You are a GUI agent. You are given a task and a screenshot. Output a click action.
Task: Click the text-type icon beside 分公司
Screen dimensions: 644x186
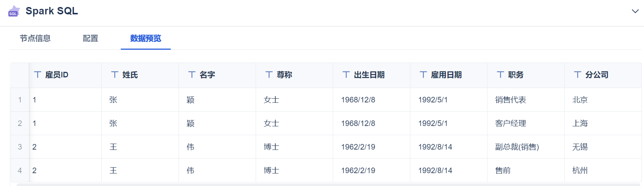578,75
